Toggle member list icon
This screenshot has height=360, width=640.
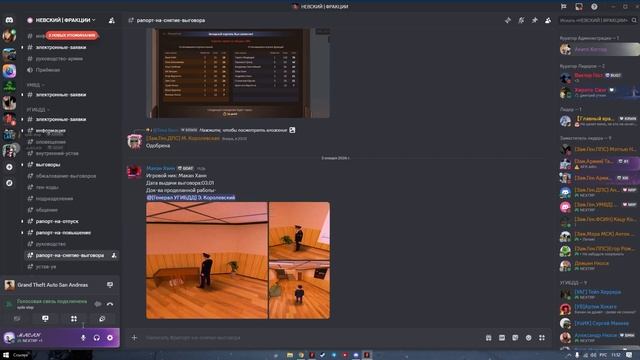pos(548,20)
